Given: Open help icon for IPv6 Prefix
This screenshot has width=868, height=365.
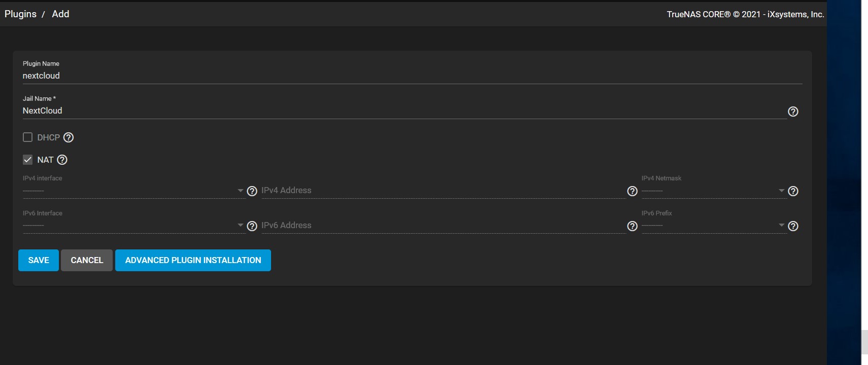Looking at the screenshot, I should [x=793, y=226].
